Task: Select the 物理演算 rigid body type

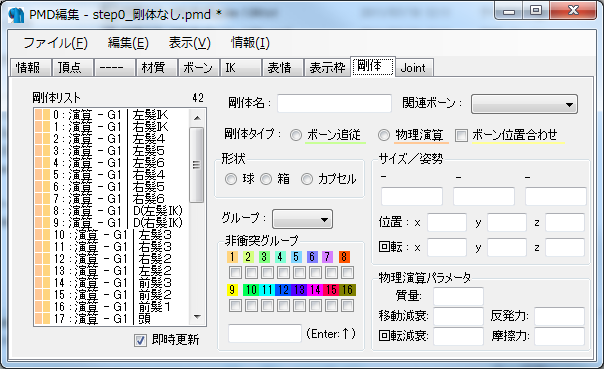Action: 384,135
